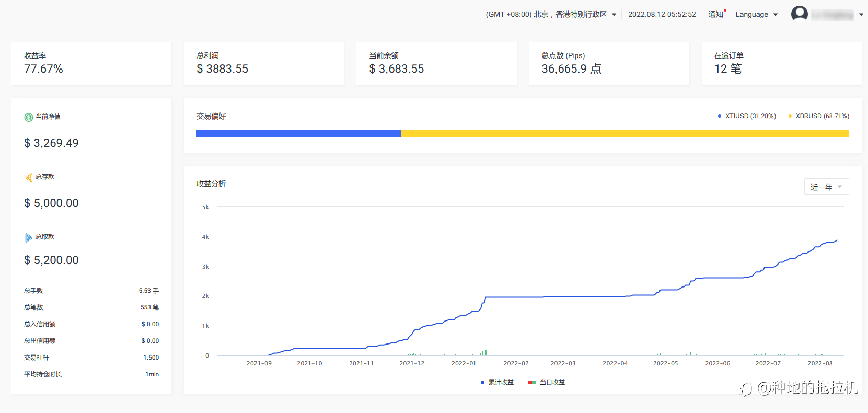Image resolution: width=868 pixels, height=413 pixels.
Task: Click the 收益分析 chart title
Action: (211, 183)
